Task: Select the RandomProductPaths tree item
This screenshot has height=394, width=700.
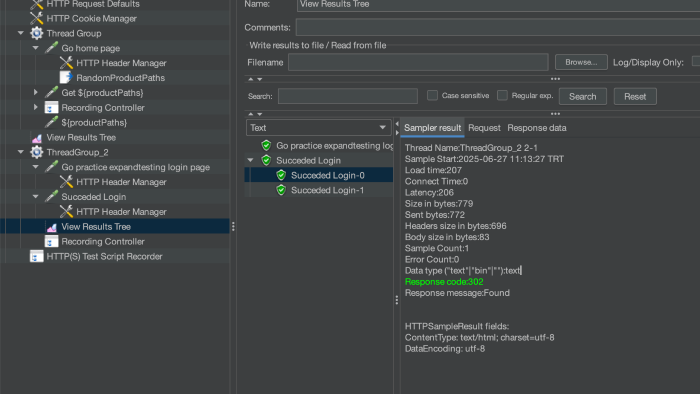Action: click(121, 78)
